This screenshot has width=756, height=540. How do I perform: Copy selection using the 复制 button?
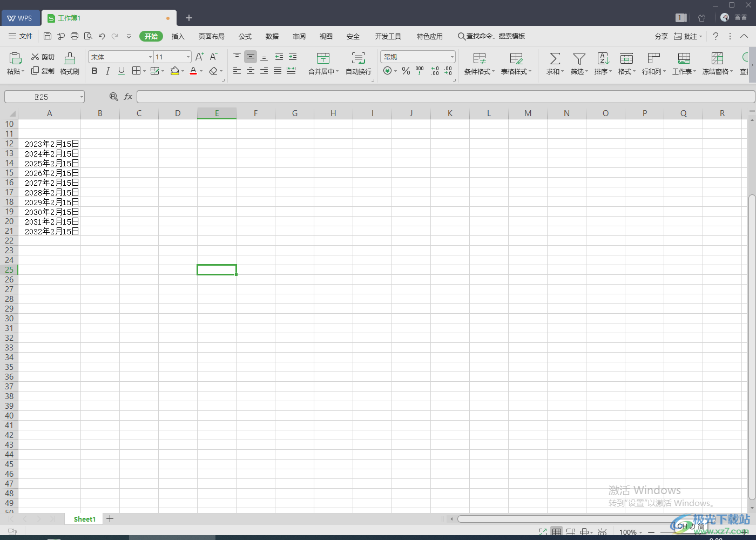click(43, 71)
